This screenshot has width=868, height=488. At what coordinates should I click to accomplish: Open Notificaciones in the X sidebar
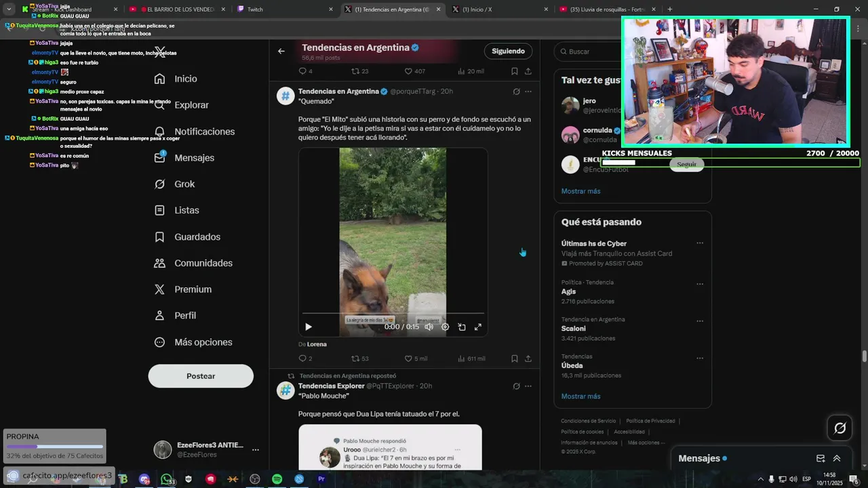(195, 131)
